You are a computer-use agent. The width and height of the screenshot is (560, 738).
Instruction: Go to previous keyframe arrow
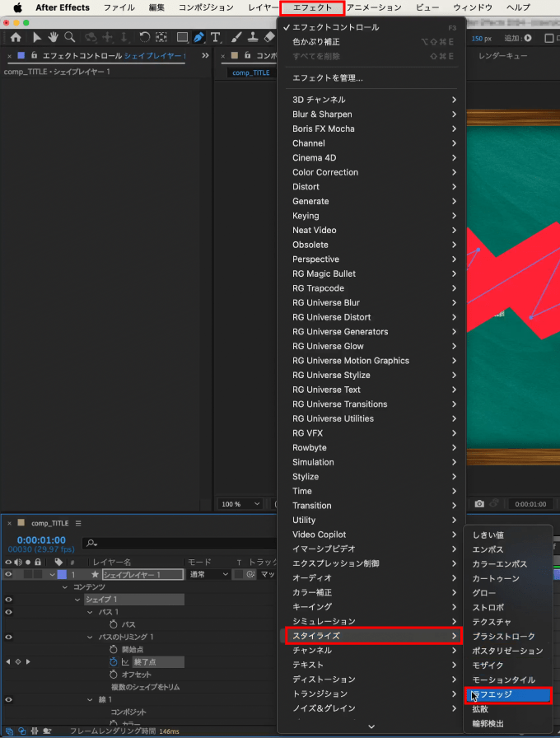coord(8,661)
